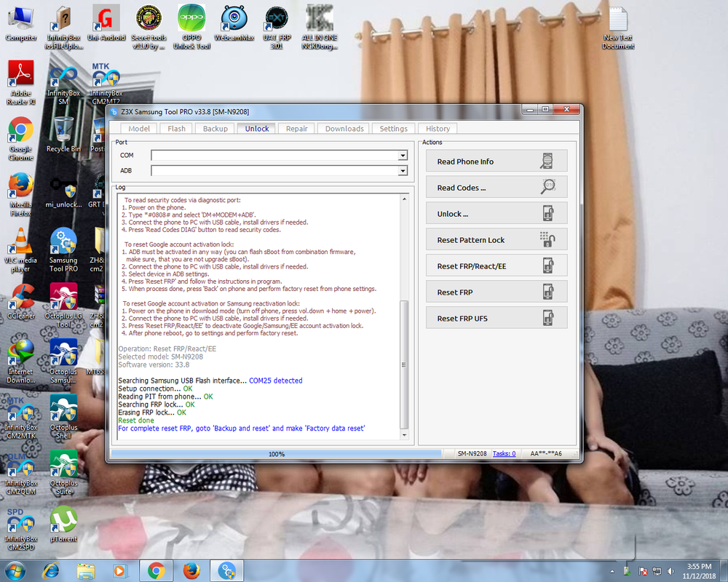
Task: Open Octoplus Shell desktop shortcut
Action: coord(63,417)
